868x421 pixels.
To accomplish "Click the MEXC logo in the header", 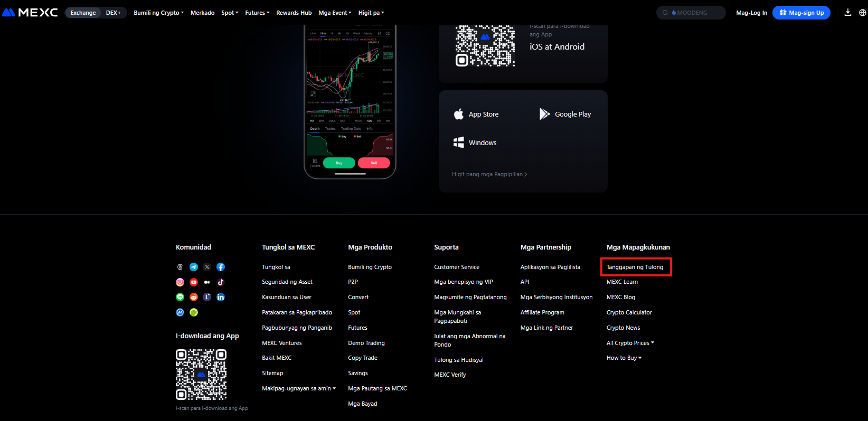I will [x=30, y=13].
